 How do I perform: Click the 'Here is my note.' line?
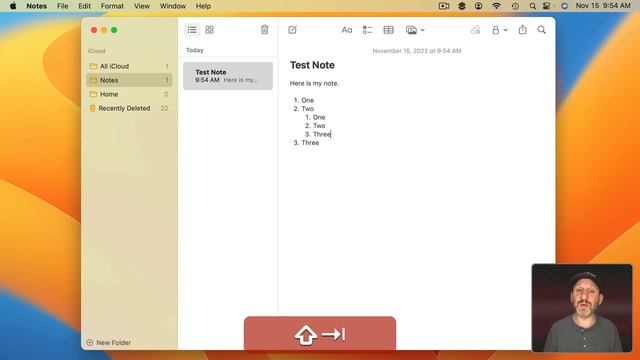pyautogui.click(x=314, y=83)
